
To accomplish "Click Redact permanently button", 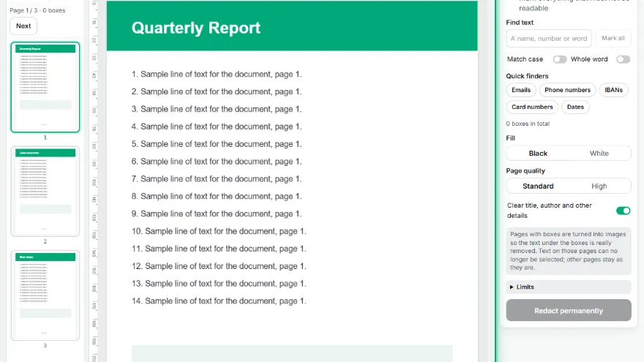I will coord(569,310).
